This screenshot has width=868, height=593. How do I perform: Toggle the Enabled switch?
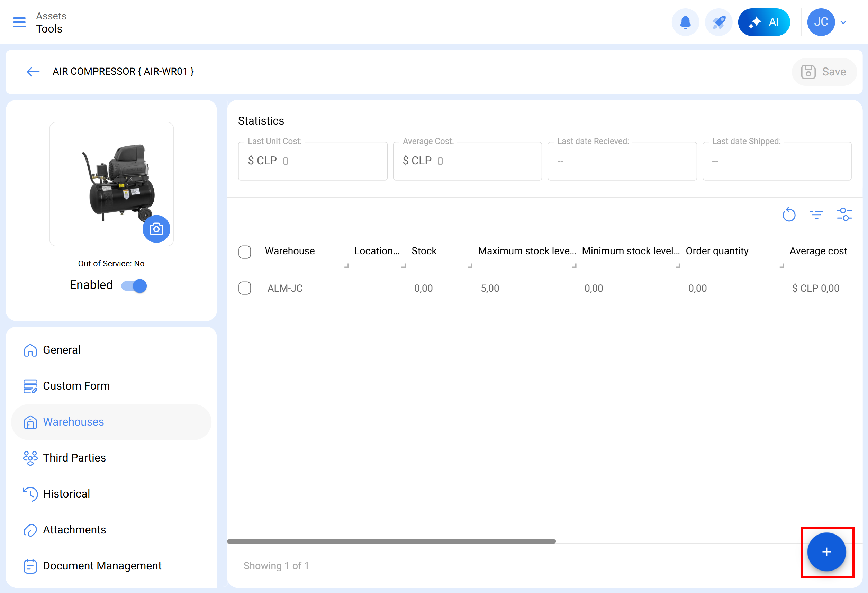point(135,286)
